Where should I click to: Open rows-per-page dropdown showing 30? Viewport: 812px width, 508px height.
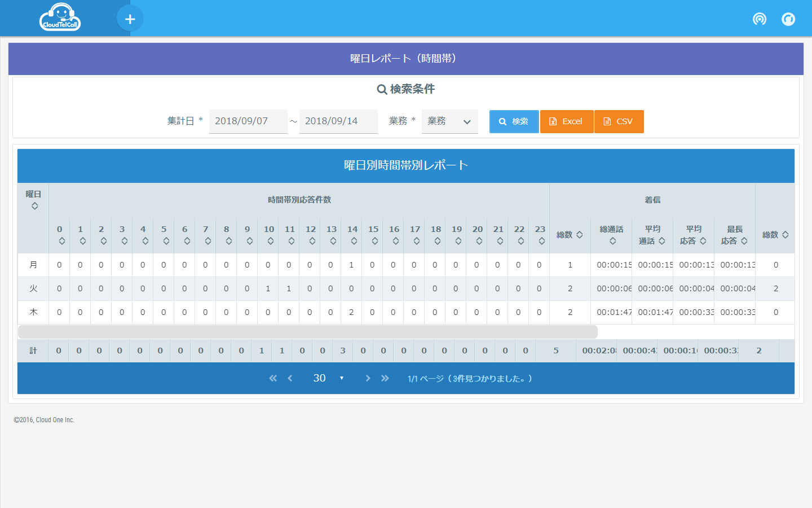click(x=328, y=378)
